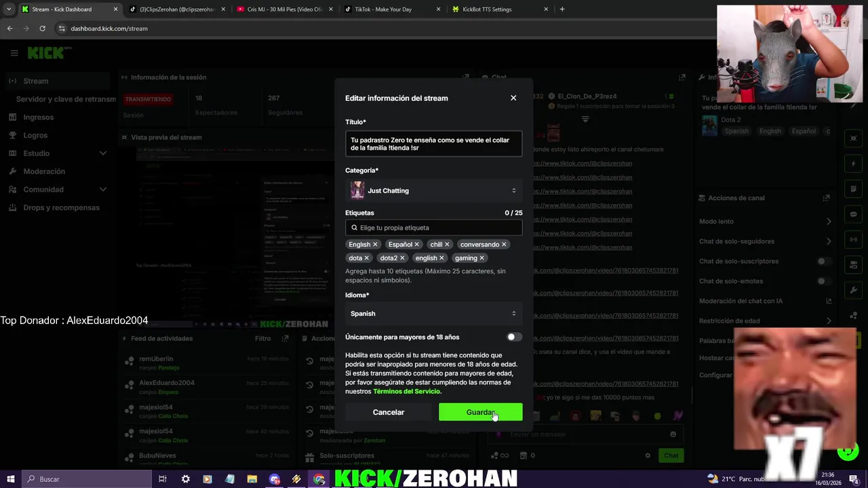Edit the stream Título text field

point(433,144)
